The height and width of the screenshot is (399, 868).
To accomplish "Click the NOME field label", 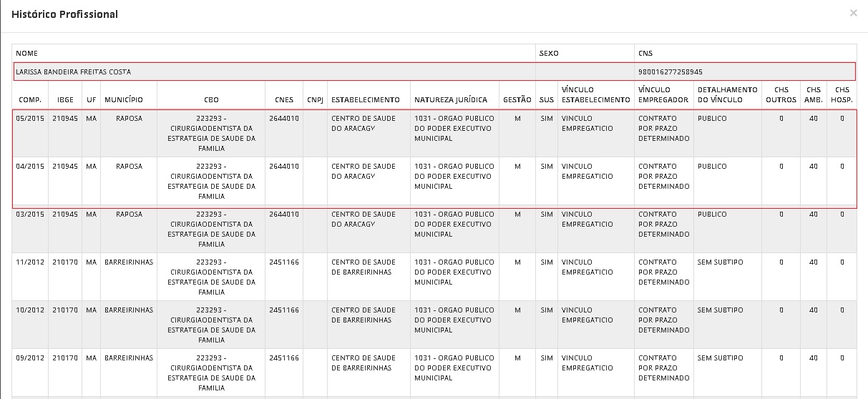I will (x=26, y=54).
